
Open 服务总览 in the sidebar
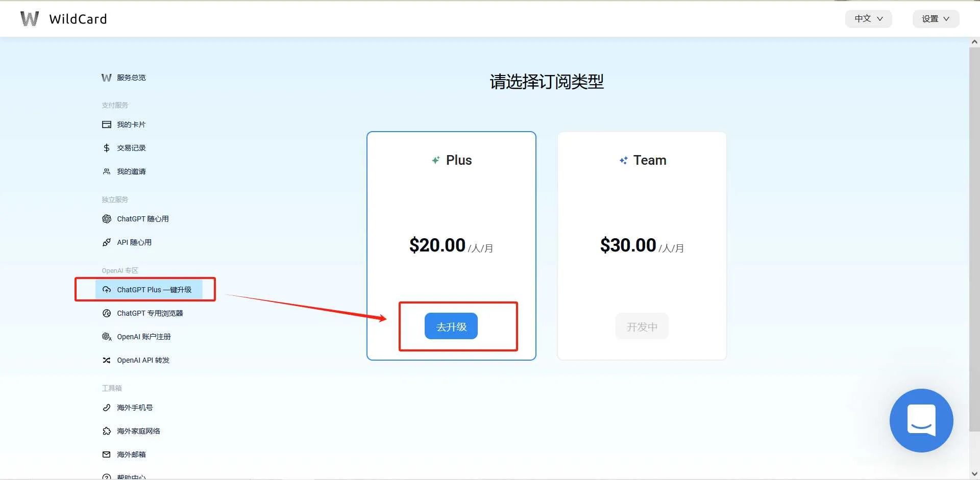(131, 78)
